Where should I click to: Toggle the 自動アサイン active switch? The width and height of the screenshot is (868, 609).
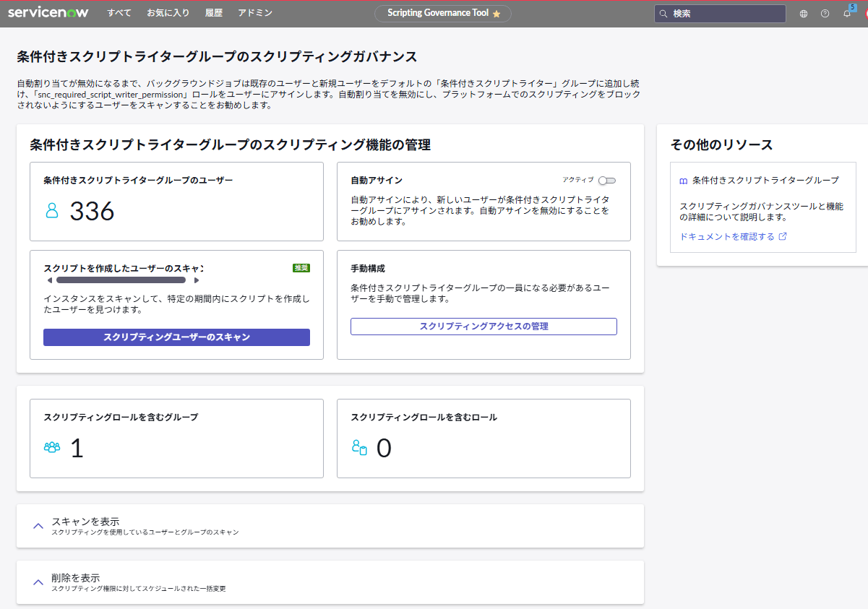[x=606, y=181]
